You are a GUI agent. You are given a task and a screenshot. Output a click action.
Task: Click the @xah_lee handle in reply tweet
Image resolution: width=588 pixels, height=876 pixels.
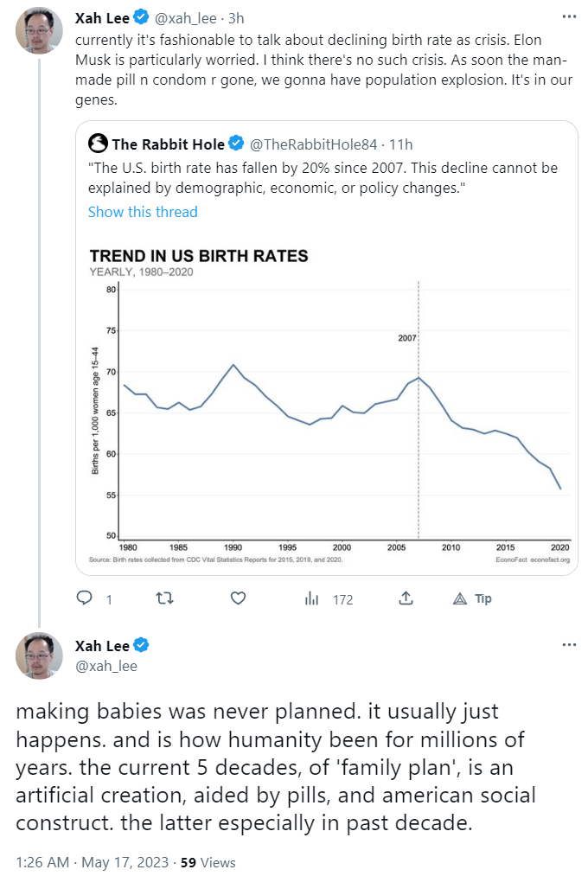point(106,666)
